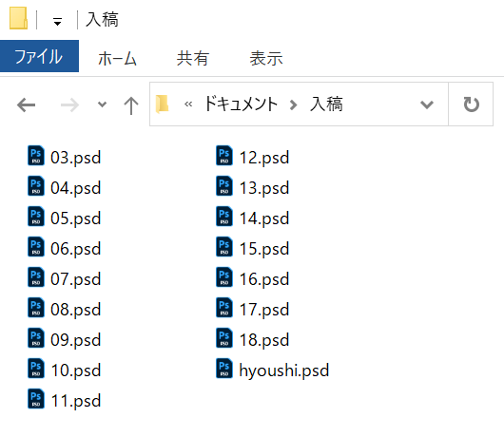Select the file name 17.psd
The height and width of the screenshot is (437, 504).
pos(264,310)
